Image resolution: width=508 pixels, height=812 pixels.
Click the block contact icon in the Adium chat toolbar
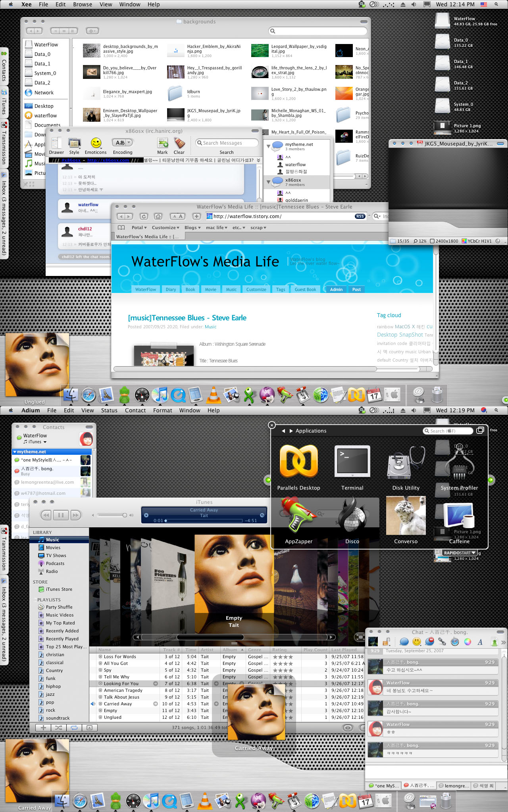(x=429, y=642)
